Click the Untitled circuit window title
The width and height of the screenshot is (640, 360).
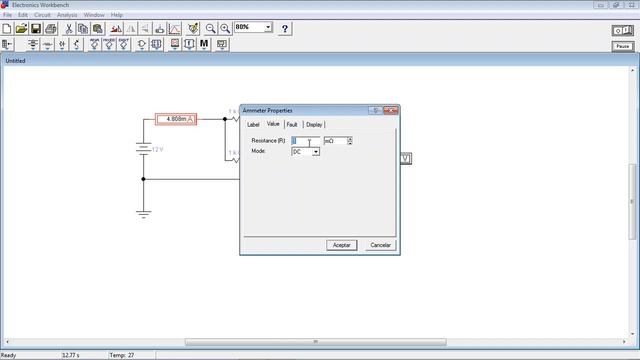pyautogui.click(x=16, y=61)
